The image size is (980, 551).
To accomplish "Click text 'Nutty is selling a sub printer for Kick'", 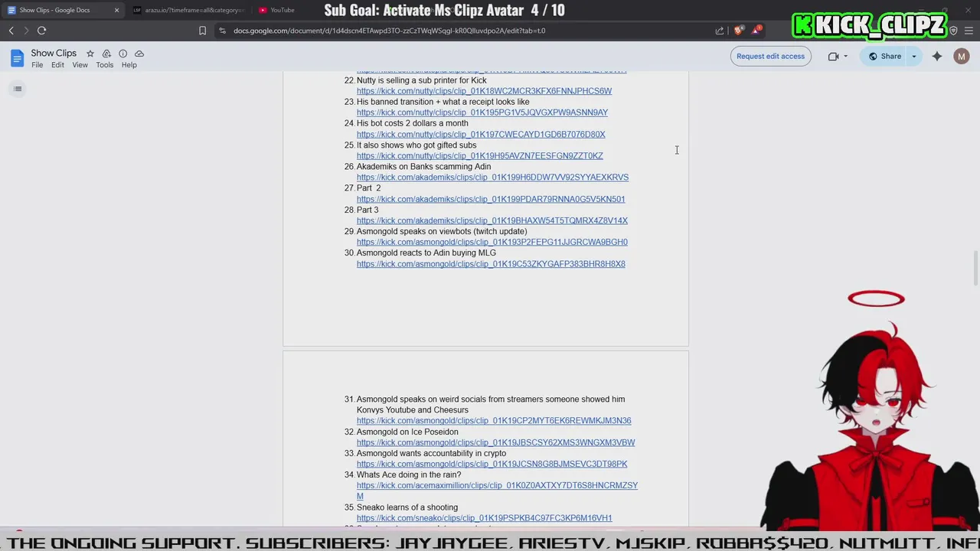I will [421, 80].
